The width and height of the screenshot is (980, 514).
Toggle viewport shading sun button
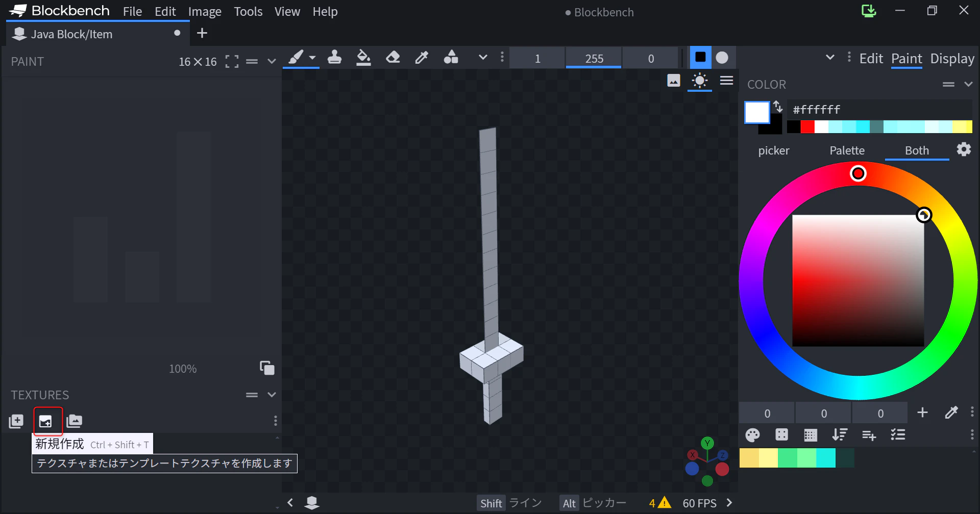point(700,81)
